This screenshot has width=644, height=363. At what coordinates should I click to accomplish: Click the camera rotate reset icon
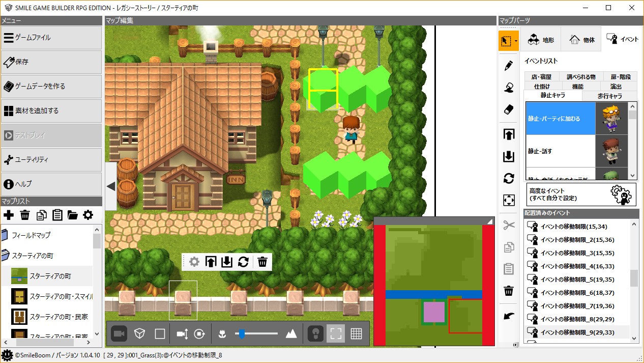tap(199, 333)
